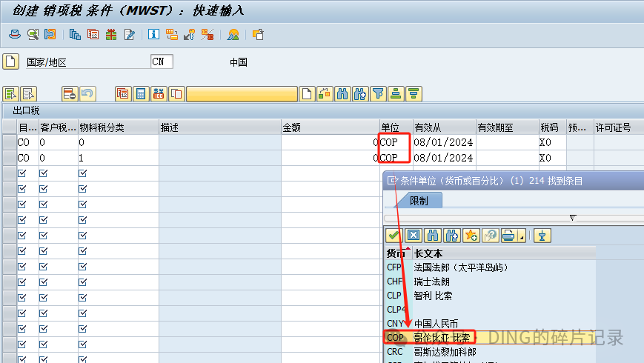The height and width of the screenshot is (363, 644).
Task: Click the red currency $¥ icon
Action: 159,94
